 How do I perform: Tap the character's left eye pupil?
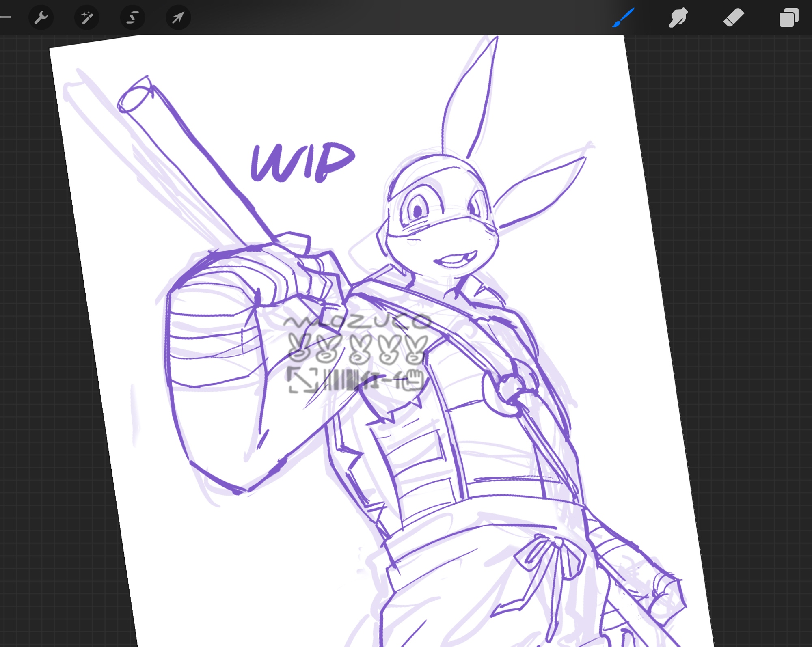point(417,211)
